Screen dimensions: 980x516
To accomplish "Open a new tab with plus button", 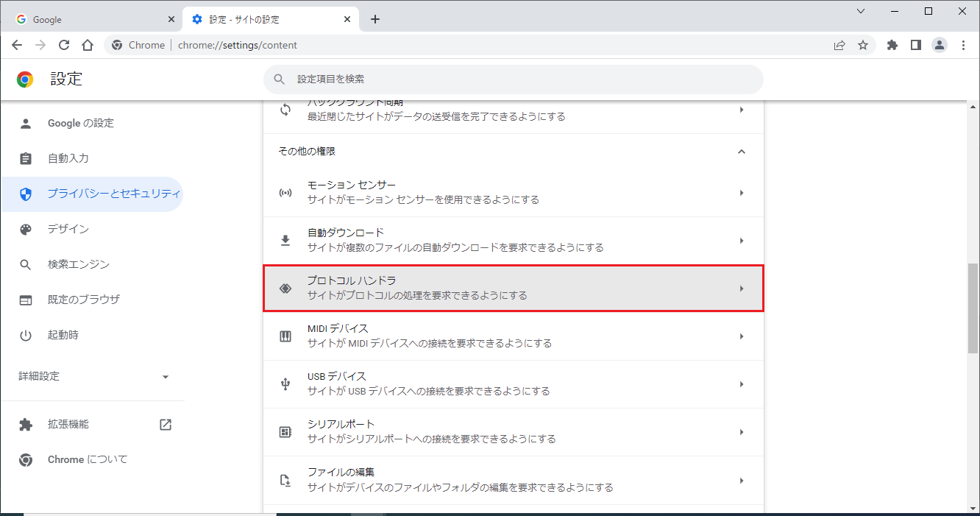I will point(375,19).
